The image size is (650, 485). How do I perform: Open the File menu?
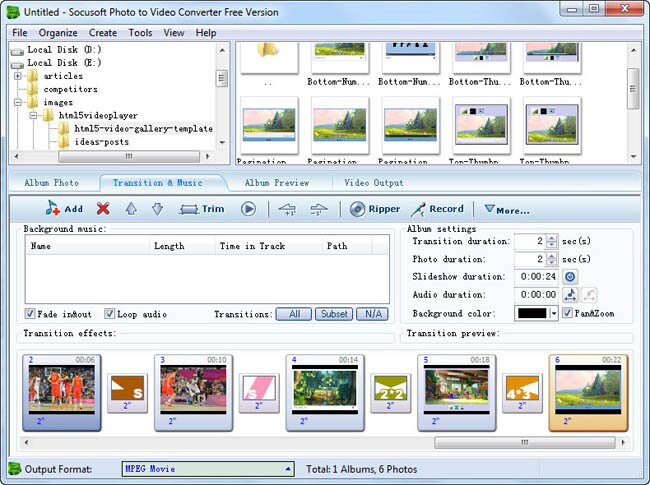(x=20, y=33)
